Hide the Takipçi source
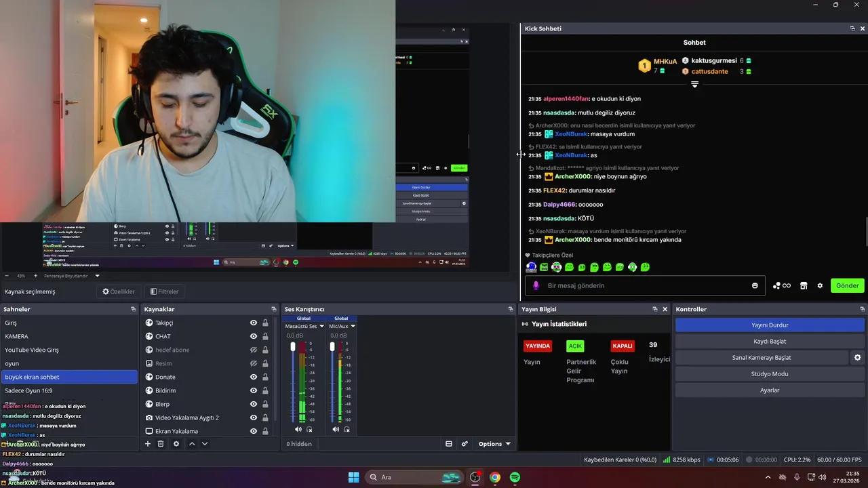The height and width of the screenshot is (488, 868). pyautogui.click(x=254, y=323)
